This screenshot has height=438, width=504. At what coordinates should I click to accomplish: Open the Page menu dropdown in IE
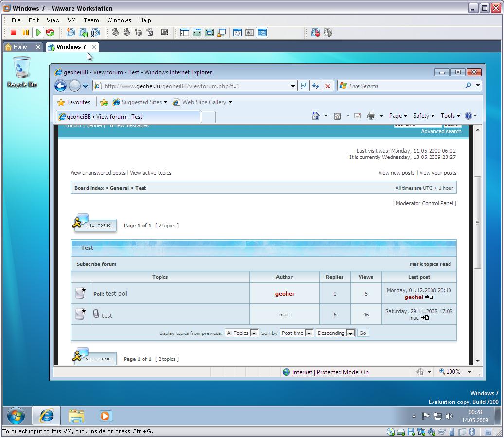point(398,116)
